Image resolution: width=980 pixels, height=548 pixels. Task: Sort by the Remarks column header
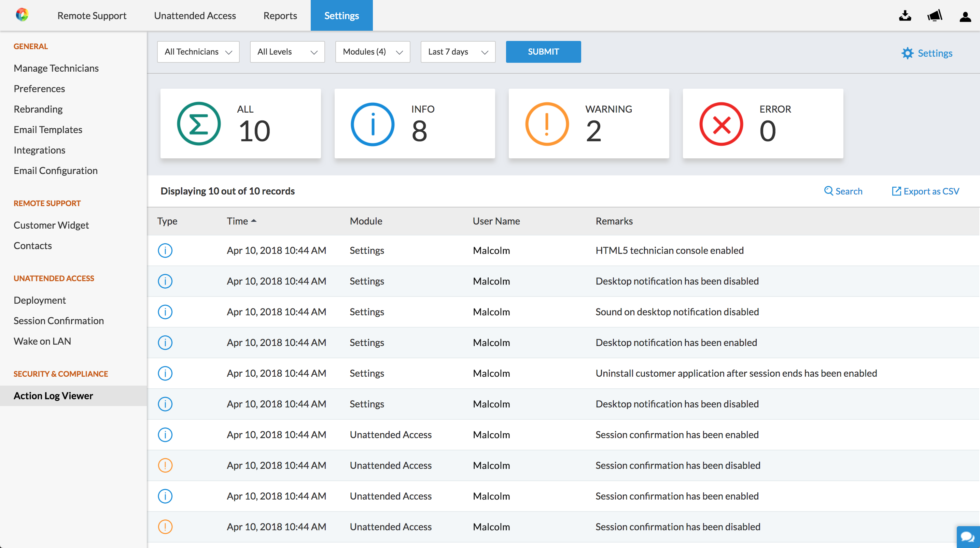click(x=614, y=221)
